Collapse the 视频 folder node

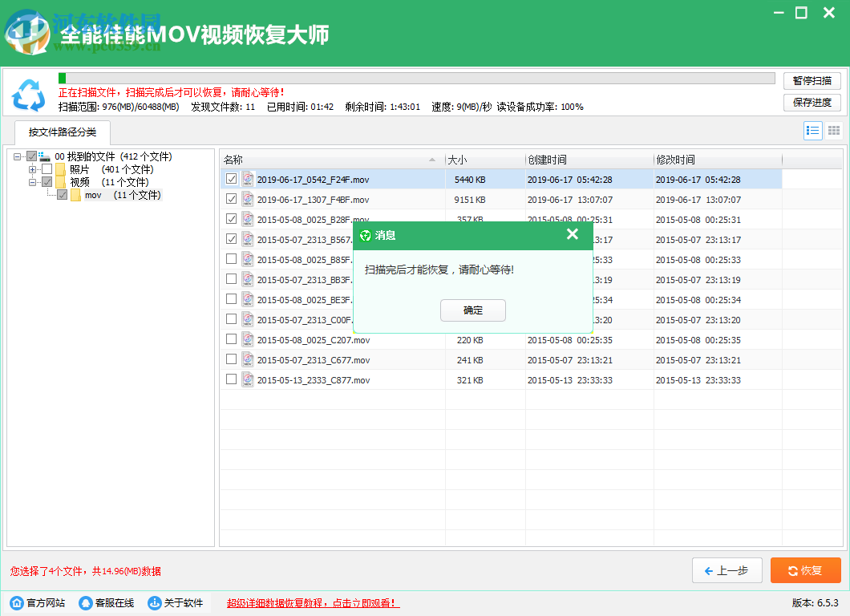click(x=32, y=182)
